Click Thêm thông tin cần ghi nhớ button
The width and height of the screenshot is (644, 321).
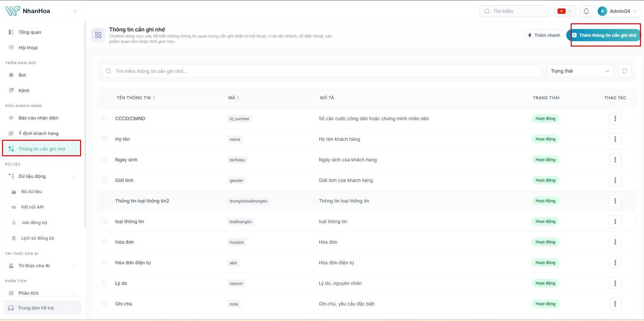point(603,35)
